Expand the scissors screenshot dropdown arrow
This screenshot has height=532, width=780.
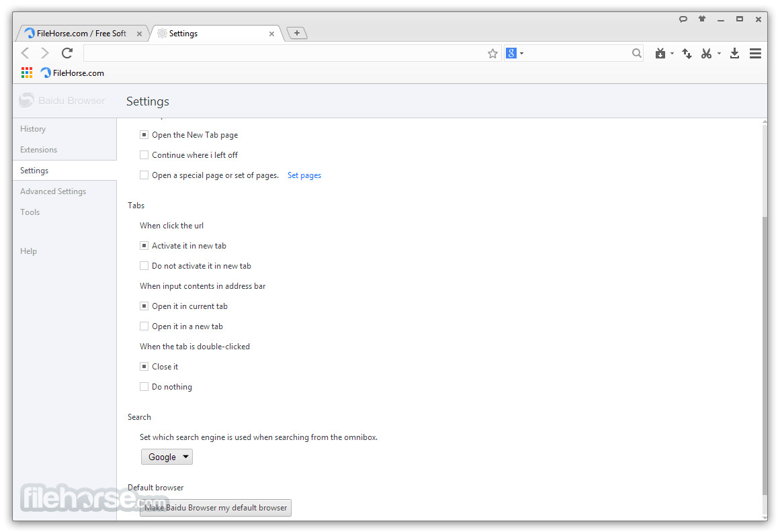coord(719,53)
